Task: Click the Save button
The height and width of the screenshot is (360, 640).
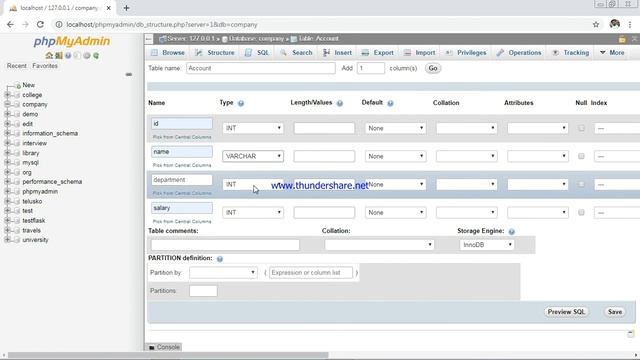Action: click(615, 312)
